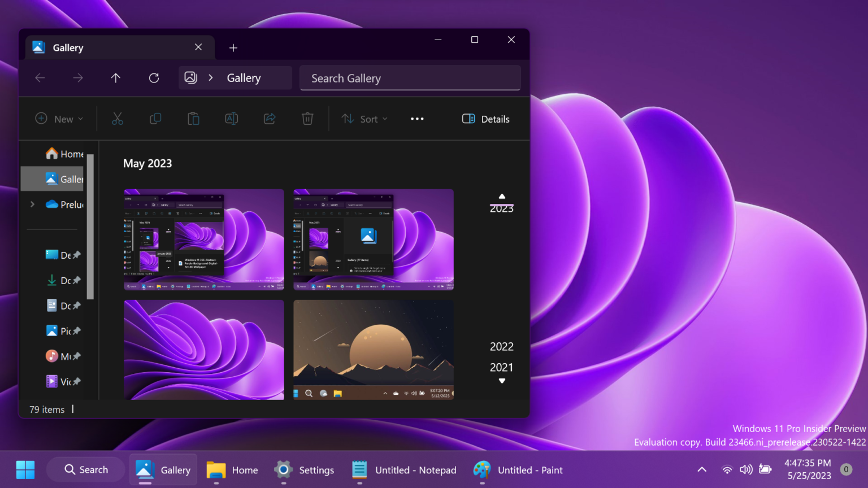The width and height of the screenshot is (868, 488).
Task: Open the New item dropdown
Action: tap(59, 119)
